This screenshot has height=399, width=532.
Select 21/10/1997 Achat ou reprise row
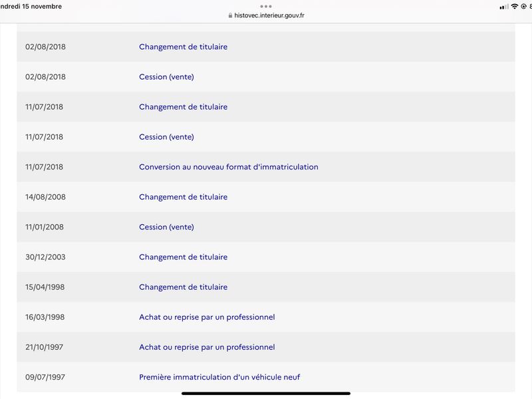(x=266, y=347)
